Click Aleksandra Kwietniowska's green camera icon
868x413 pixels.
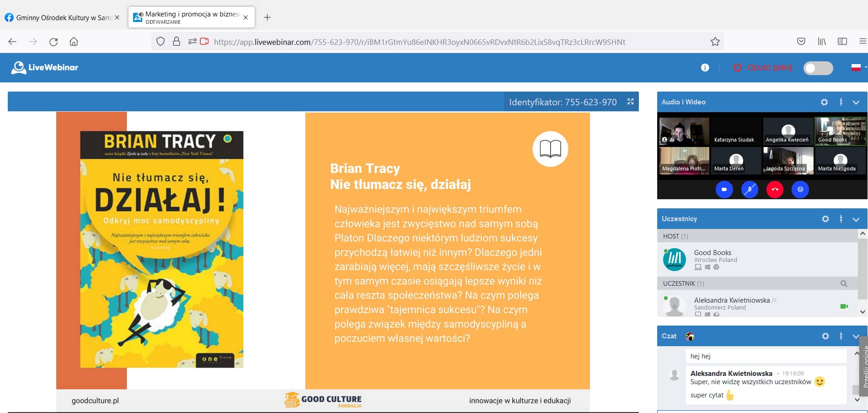point(844,306)
